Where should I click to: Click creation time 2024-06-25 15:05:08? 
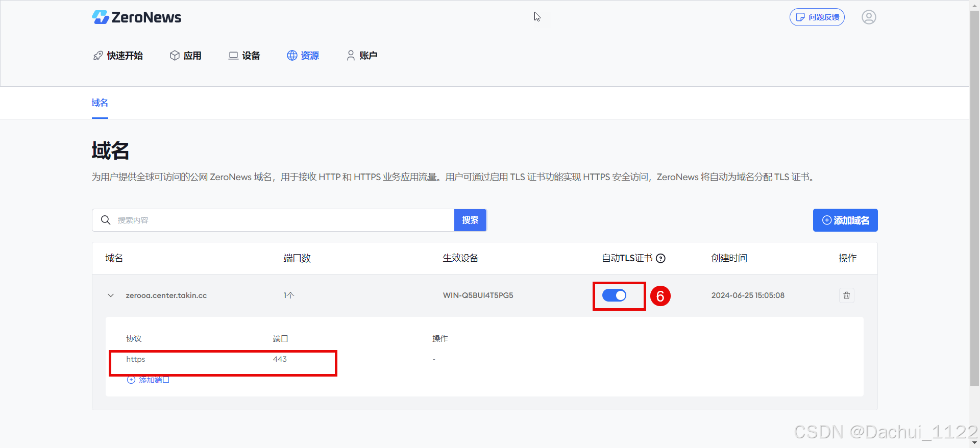[748, 295]
